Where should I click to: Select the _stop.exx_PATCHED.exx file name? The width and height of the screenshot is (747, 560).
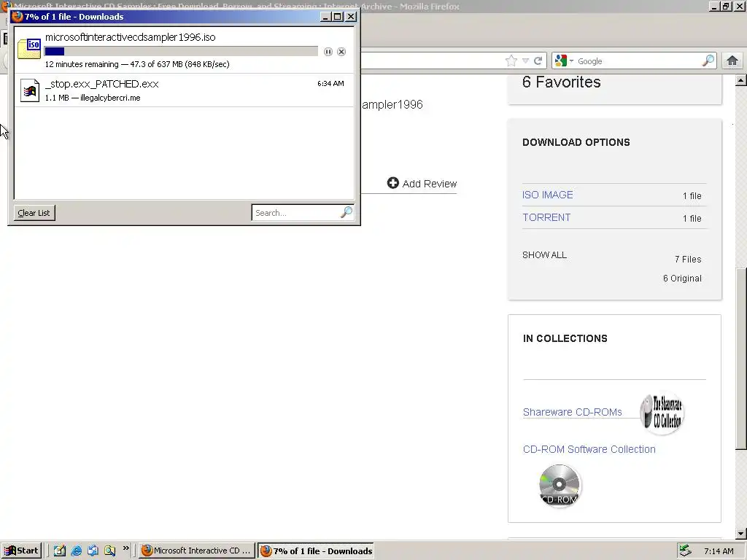pos(102,84)
